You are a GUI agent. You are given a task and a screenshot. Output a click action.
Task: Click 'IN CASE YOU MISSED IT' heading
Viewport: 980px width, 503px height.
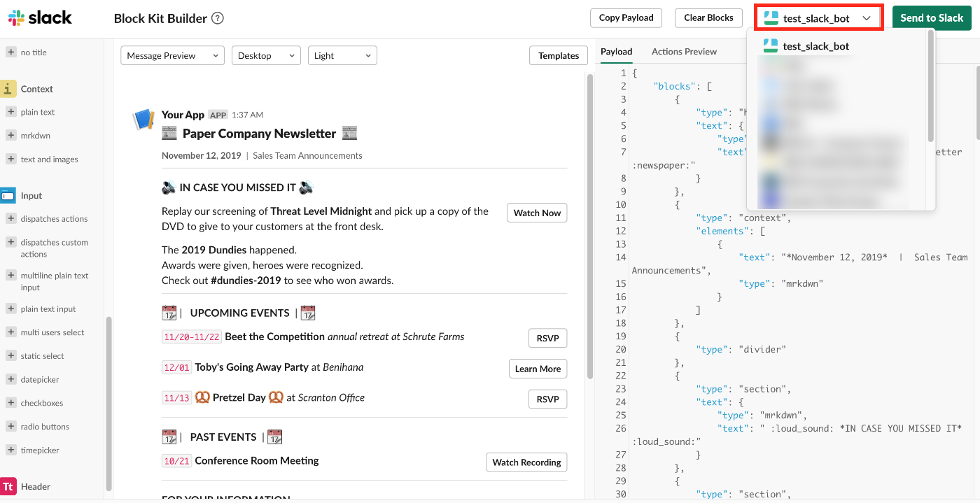[237, 187]
